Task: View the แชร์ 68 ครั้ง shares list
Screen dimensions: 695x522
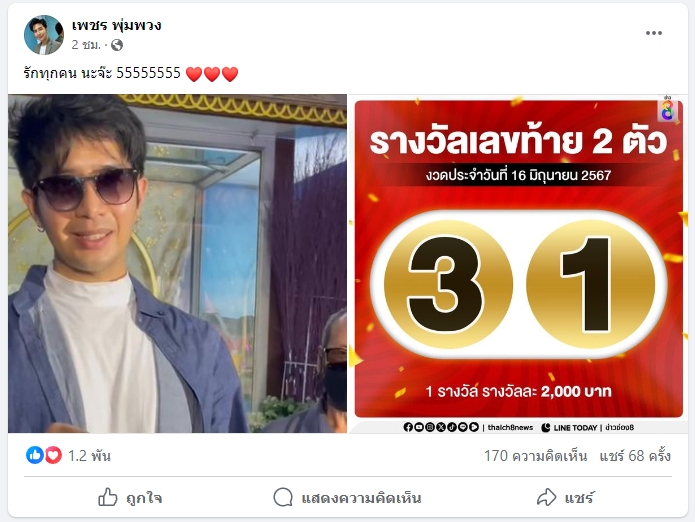Action: [x=635, y=456]
